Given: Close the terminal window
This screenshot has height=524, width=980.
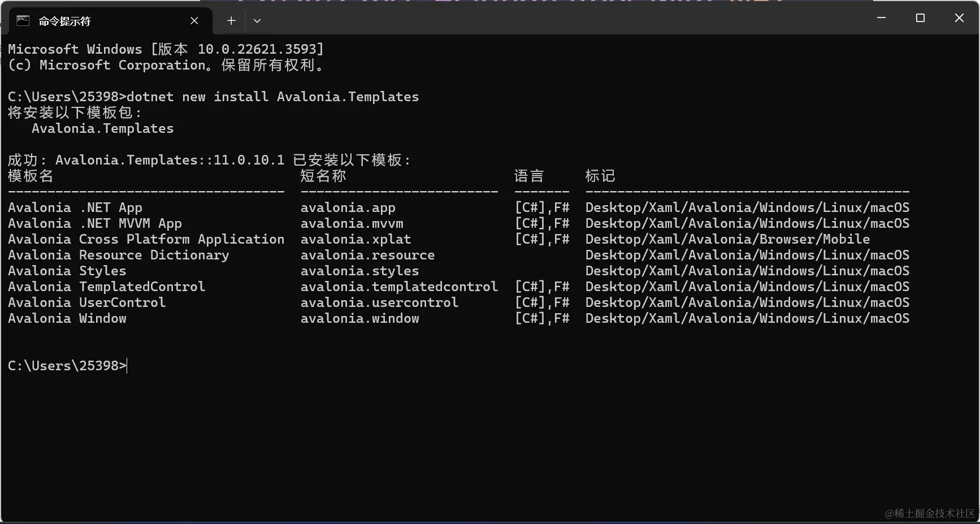Looking at the screenshot, I should (959, 18).
